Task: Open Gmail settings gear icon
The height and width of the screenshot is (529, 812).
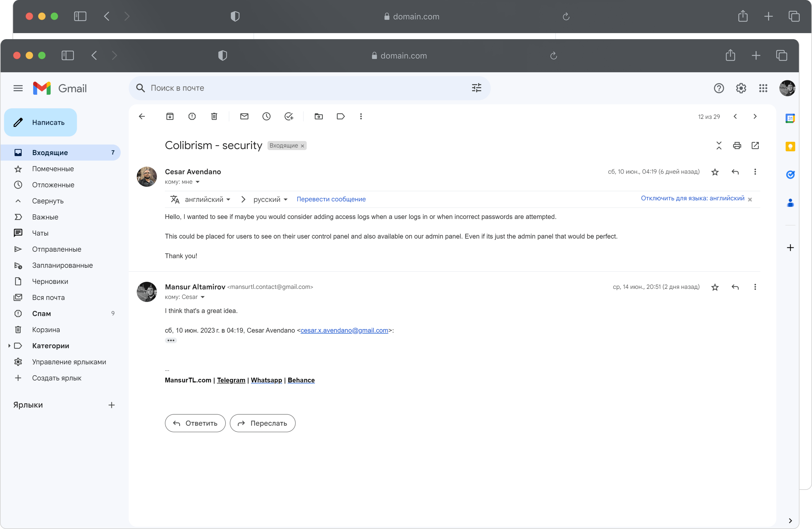Action: coord(741,88)
